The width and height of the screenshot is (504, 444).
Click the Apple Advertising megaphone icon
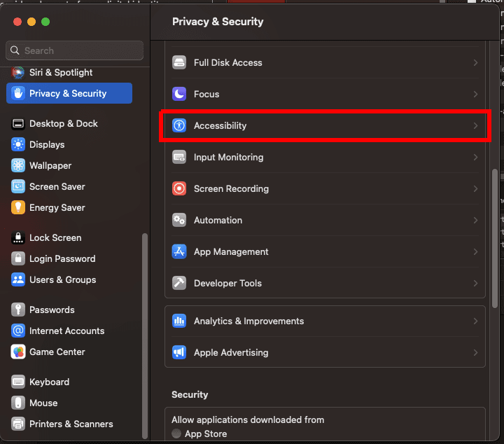click(x=179, y=352)
